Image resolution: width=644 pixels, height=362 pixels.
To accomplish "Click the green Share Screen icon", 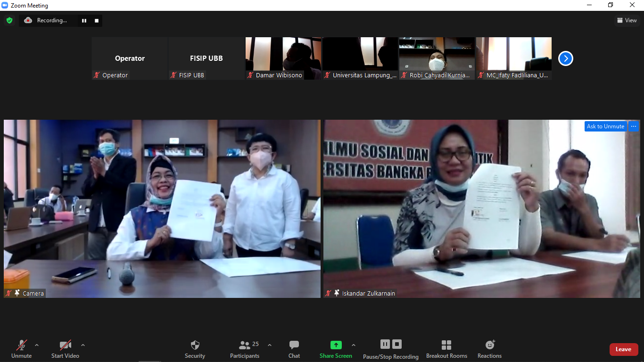I will pos(336,345).
